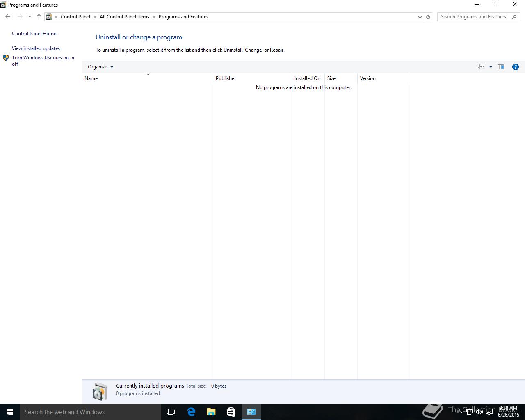
Task: Select Programs and Features breadcrumb
Action: click(183, 17)
